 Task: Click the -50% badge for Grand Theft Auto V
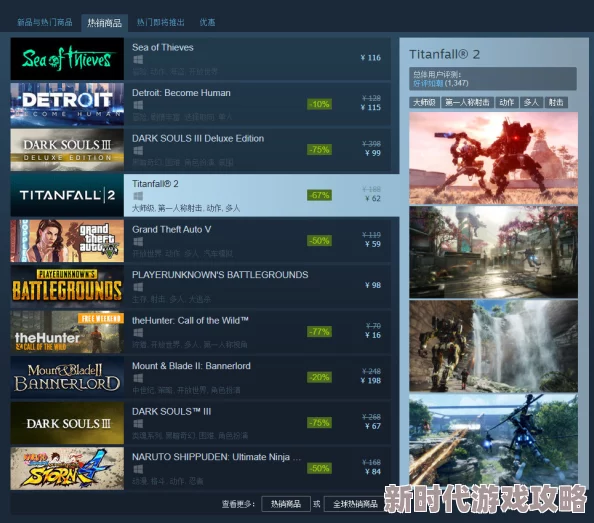coord(319,240)
